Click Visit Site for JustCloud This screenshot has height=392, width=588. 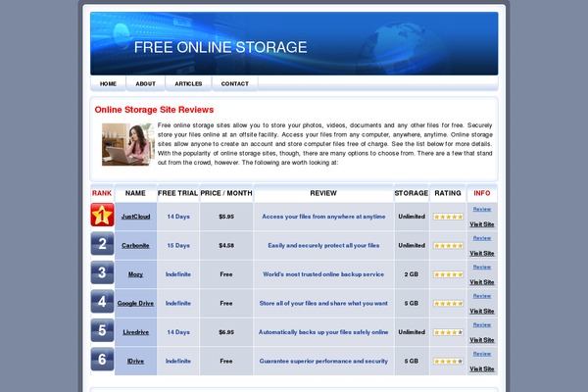(482, 224)
